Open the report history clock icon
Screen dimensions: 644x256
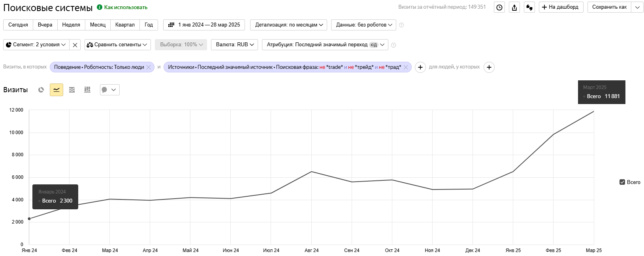(500, 7)
